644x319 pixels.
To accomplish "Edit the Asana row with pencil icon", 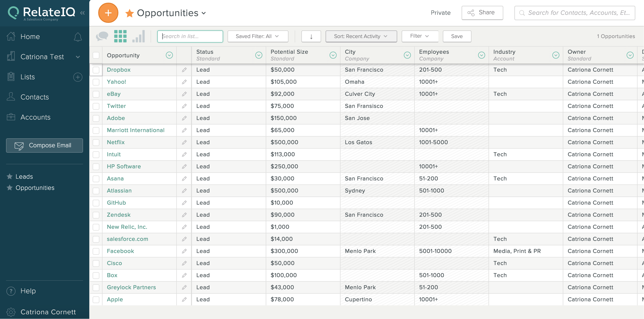I will 184,179.
